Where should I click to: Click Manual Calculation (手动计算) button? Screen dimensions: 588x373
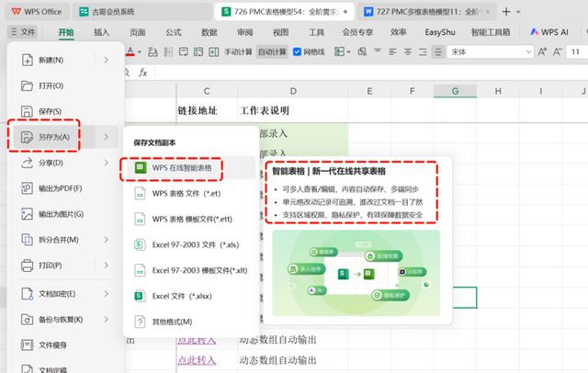pos(238,51)
